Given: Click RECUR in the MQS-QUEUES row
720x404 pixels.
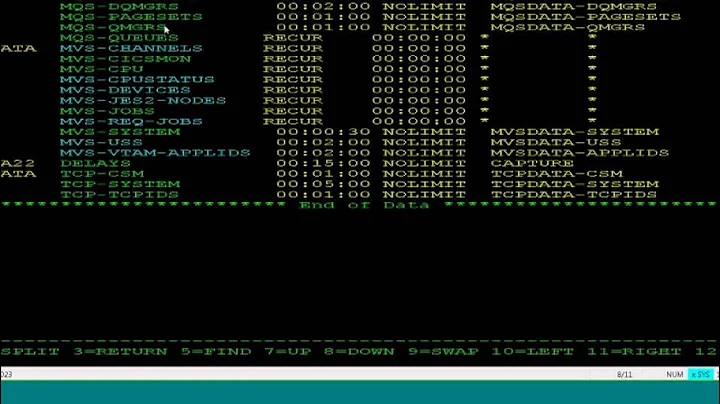Looking at the screenshot, I should point(292,38).
